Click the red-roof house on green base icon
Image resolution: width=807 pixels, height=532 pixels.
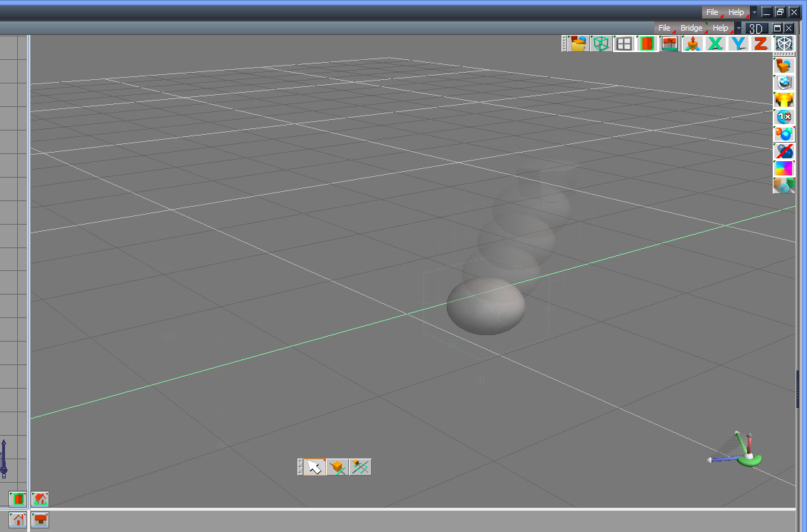40,499
